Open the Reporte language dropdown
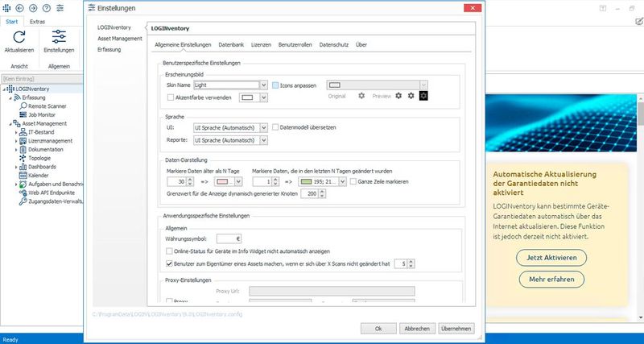Viewport: 644px width, 344px height. (x=264, y=140)
